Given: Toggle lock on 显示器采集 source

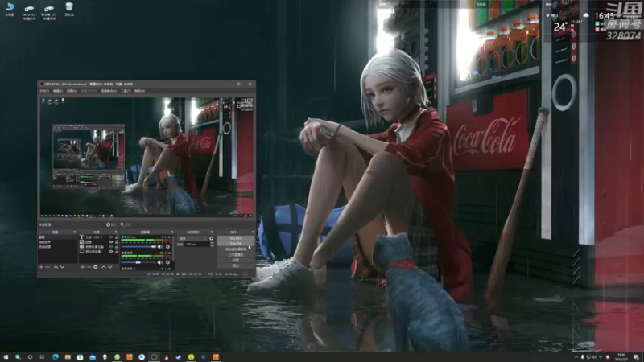Looking at the screenshot, I should click(117, 252).
